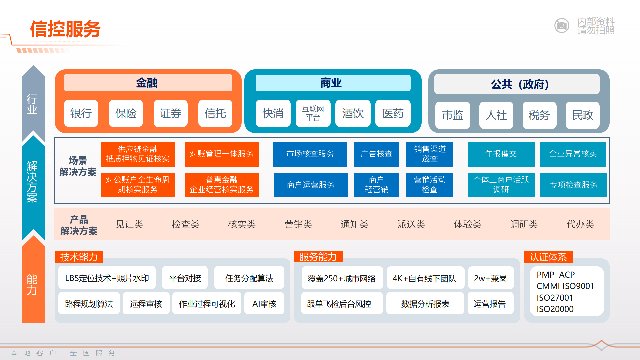Select the 信托 box

pos(215,113)
